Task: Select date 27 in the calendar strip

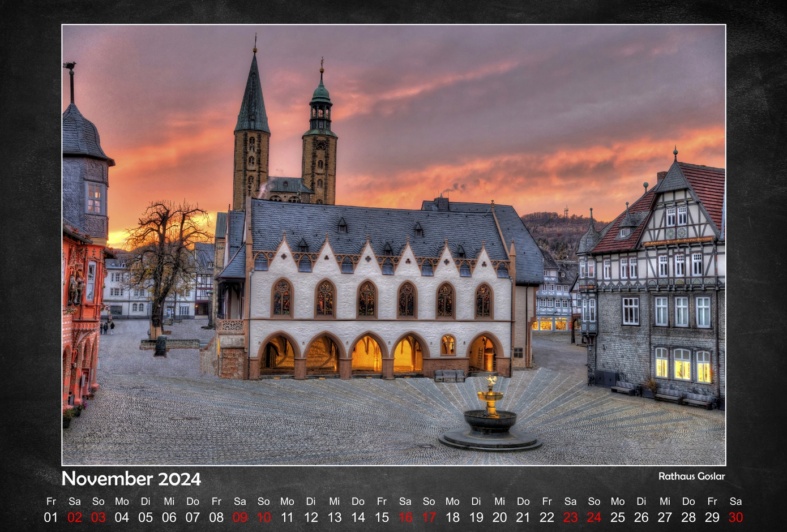Action: tap(665, 517)
